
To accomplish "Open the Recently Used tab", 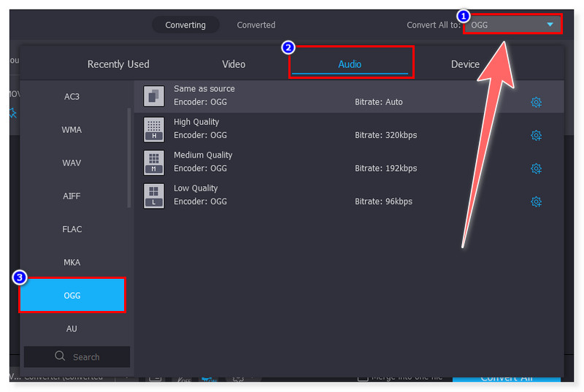I will click(118, 64).
